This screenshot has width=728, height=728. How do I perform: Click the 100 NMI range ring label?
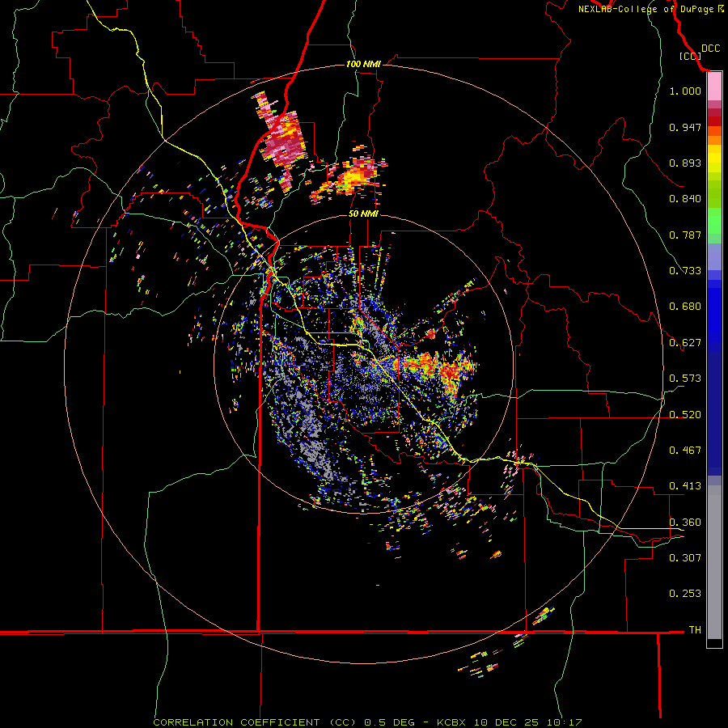click(363, 64)
